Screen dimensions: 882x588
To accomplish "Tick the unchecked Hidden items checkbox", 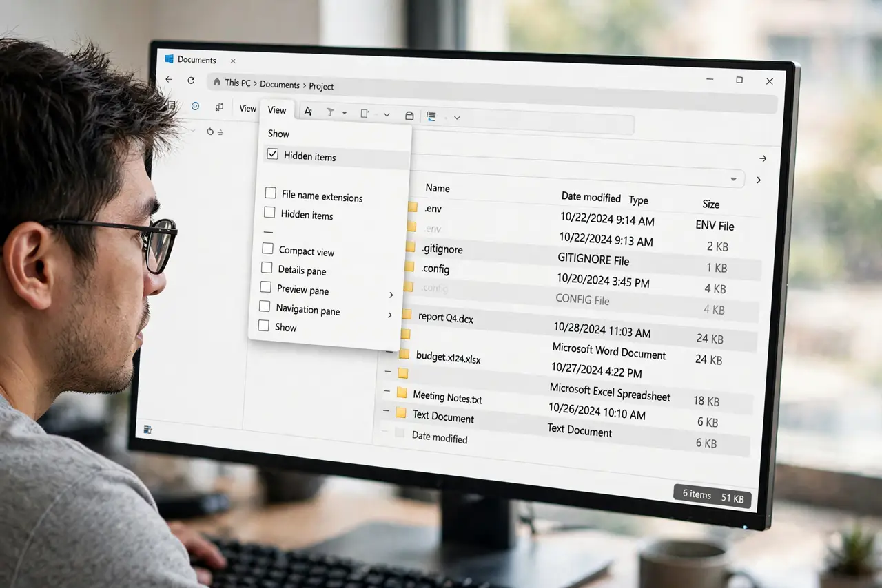I will tap(269, 213).
